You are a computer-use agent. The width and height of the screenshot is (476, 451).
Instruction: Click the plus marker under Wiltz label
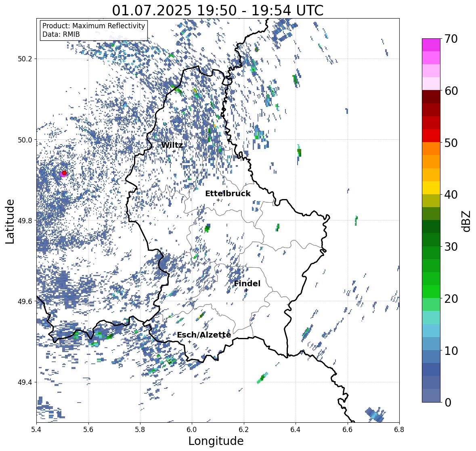point(174,151)
